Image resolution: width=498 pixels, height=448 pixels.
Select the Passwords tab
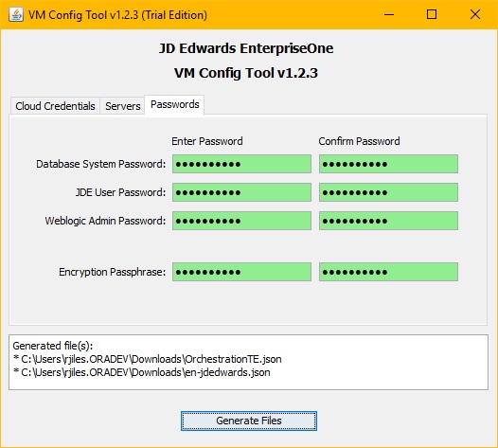175,104
